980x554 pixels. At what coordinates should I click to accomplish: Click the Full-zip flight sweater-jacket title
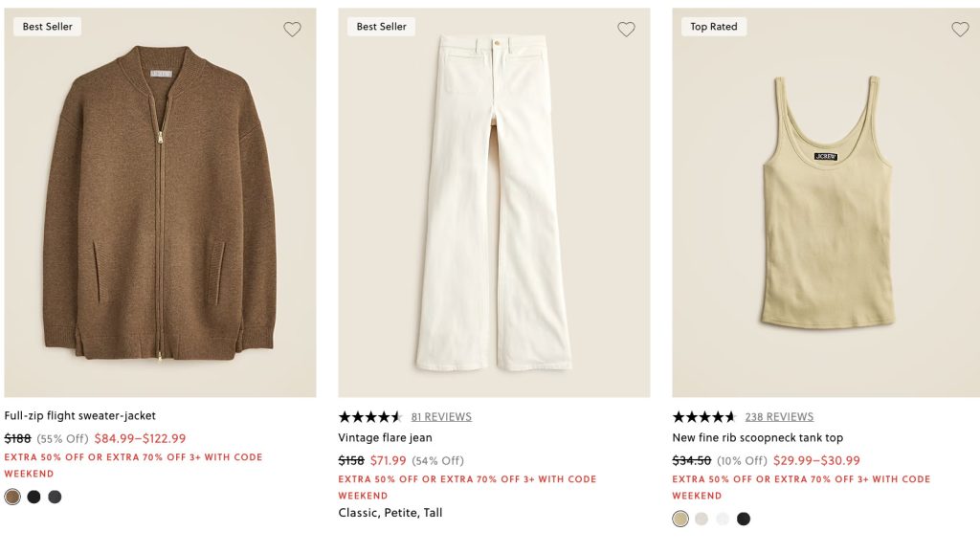[x=80, y=416]
